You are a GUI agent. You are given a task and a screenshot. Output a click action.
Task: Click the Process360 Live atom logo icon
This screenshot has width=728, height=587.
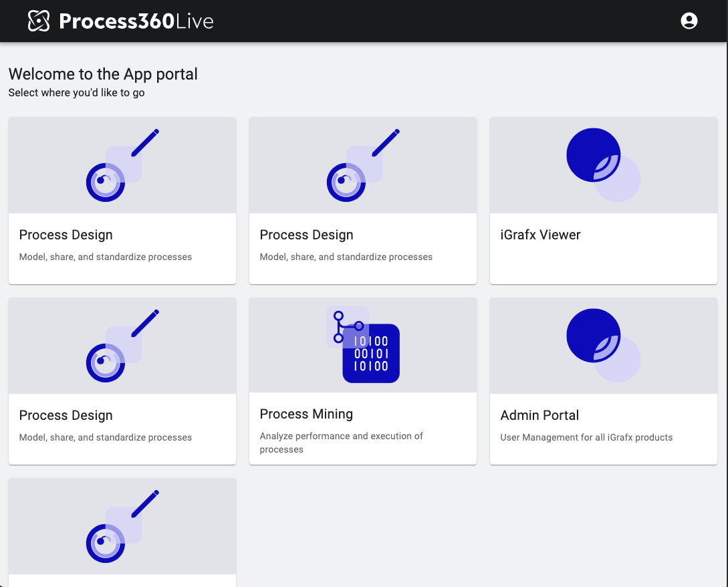click(39, 21)
